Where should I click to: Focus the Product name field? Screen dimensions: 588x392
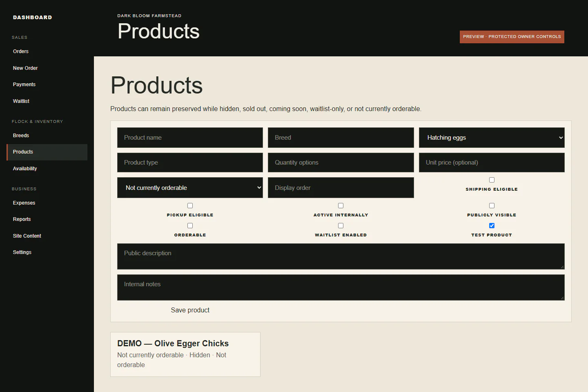[190, 138]
